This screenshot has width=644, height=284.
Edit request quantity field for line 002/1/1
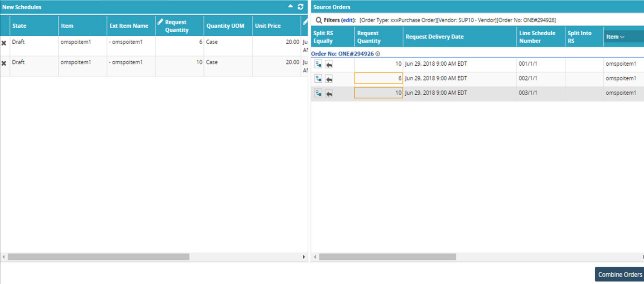[x=378, y=78]
